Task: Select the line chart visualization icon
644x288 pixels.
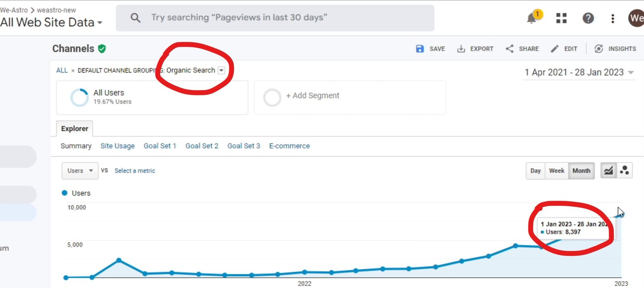Action: [608, 170]
